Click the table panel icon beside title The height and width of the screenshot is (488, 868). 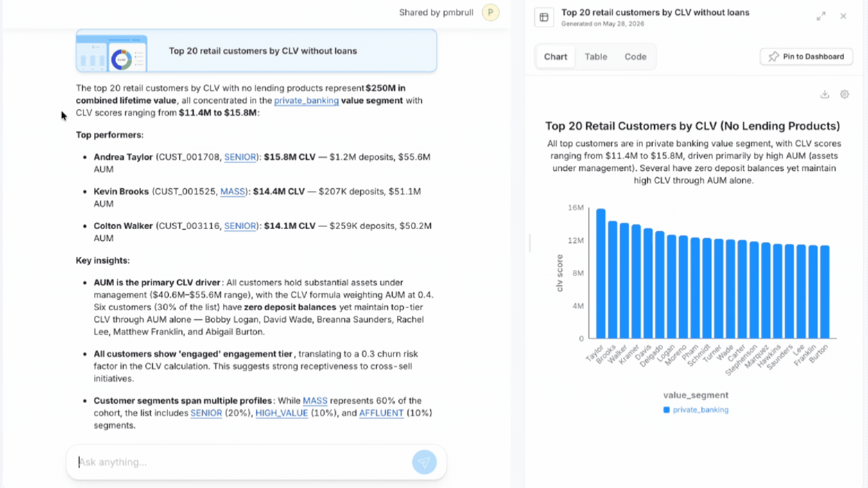[544, 17]
